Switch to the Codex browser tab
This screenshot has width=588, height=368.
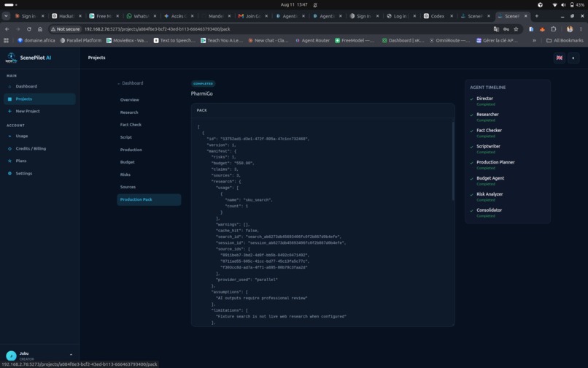(437, 16)
